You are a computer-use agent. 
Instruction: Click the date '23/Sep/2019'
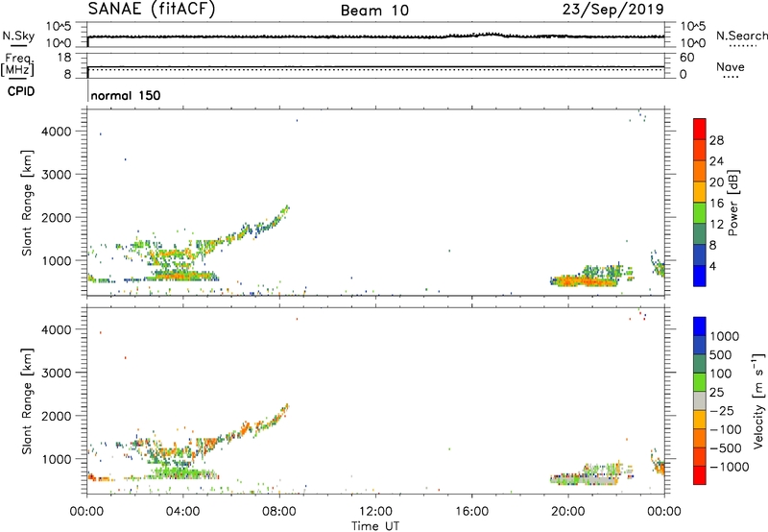point(612,9)
